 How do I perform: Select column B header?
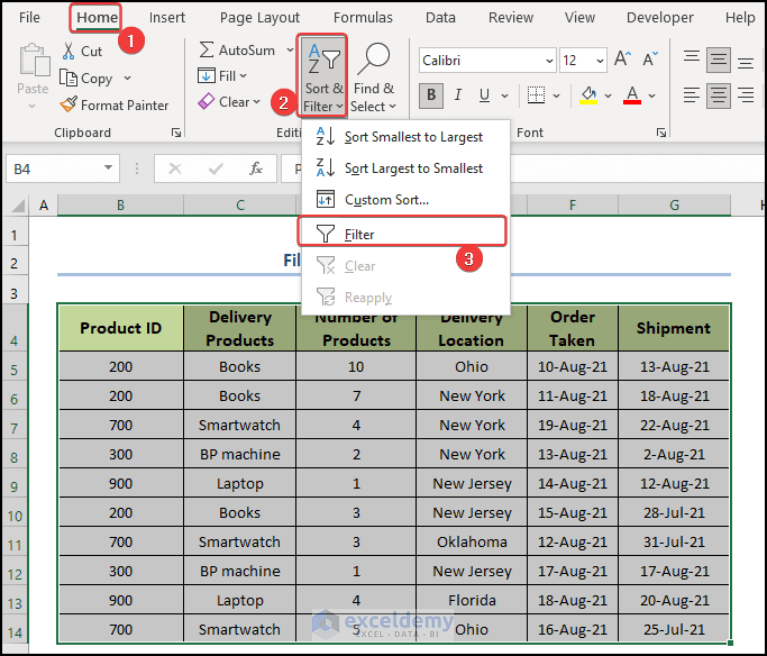coord(120,205)
